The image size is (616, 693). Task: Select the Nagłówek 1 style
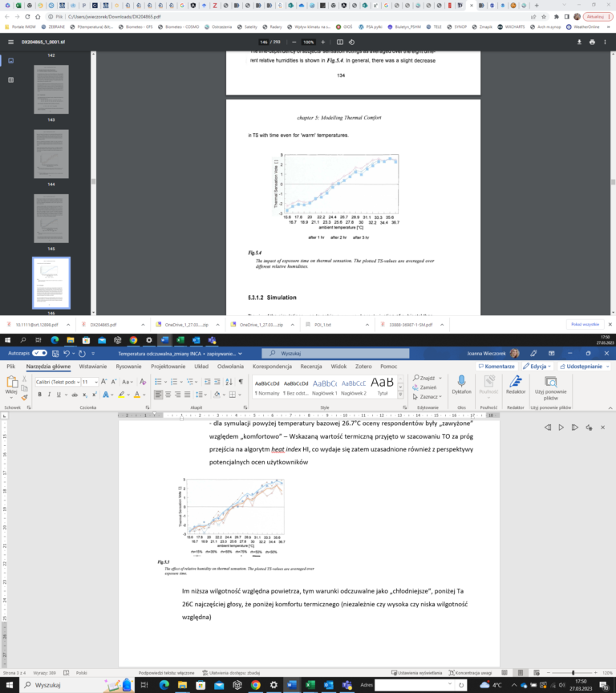pyautogui.click(x=325, y=387)
